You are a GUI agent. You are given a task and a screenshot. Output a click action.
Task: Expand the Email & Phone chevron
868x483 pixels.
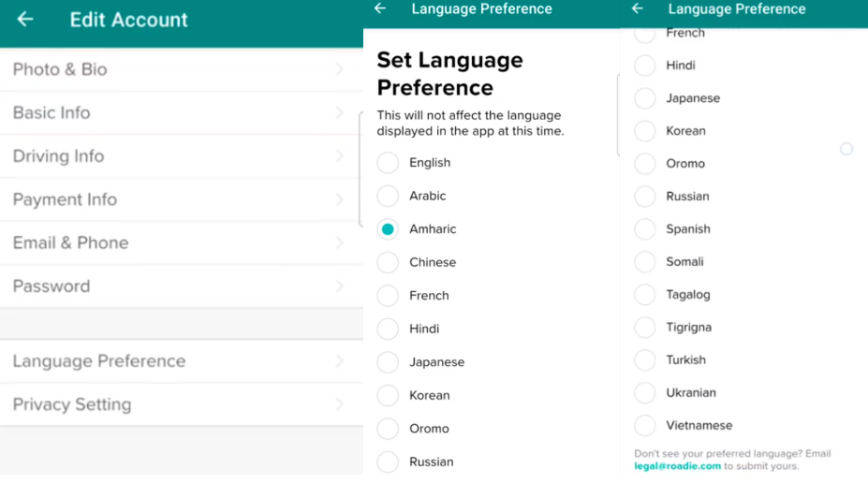pyautogui.click(x=339, y=242)
